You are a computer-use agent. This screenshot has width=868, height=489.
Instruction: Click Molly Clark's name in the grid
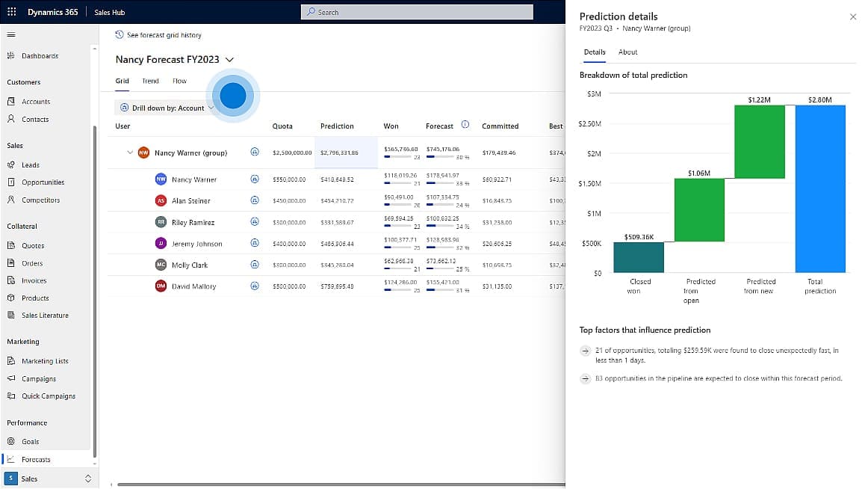coord(190,265)
